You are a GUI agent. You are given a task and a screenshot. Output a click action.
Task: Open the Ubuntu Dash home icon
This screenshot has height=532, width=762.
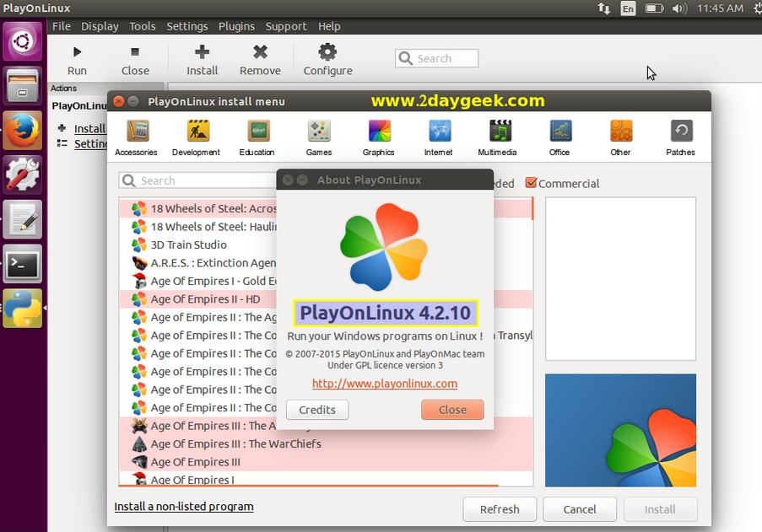(22, 41)
